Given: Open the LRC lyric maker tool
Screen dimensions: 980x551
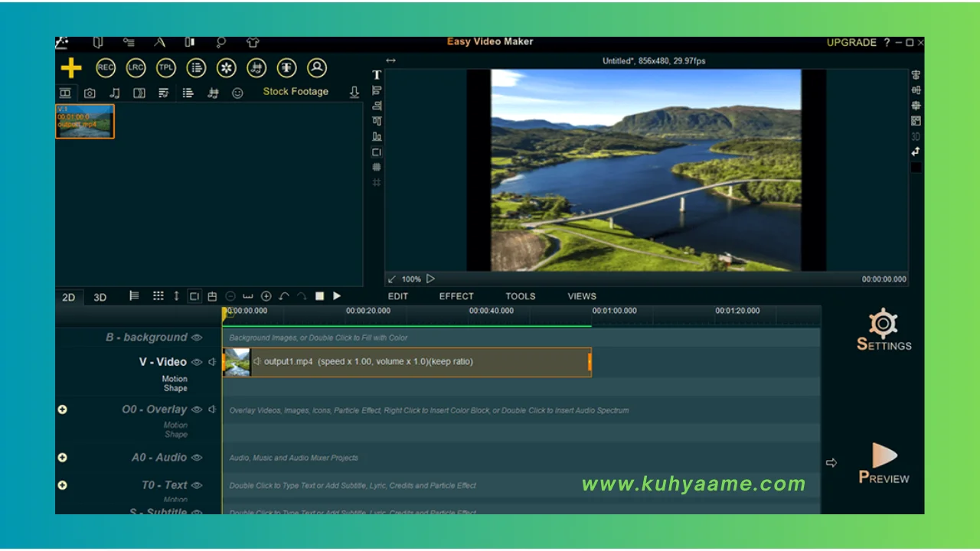Looking at the screenshot, I should tap(136, 67).
